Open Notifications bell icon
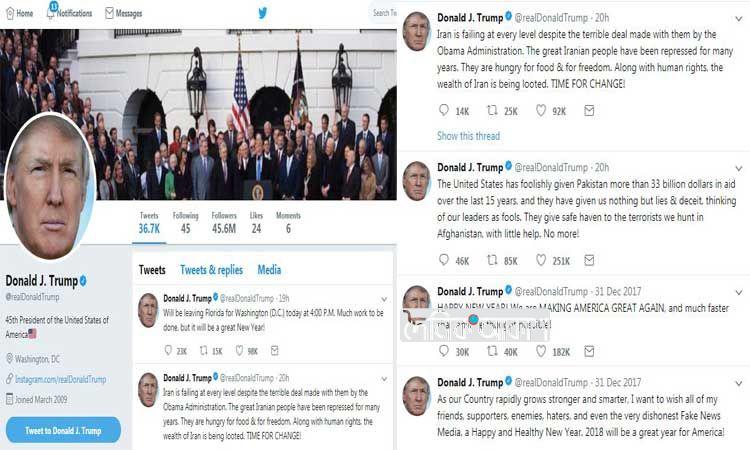Viewport: 750px width, 450px height. (x=51, y=13)
